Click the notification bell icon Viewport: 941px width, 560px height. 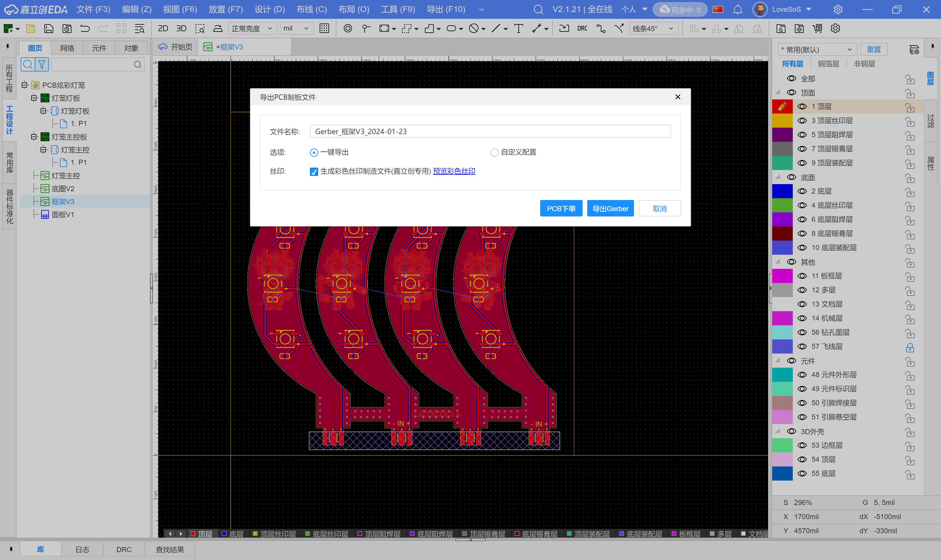coord(737,9)
